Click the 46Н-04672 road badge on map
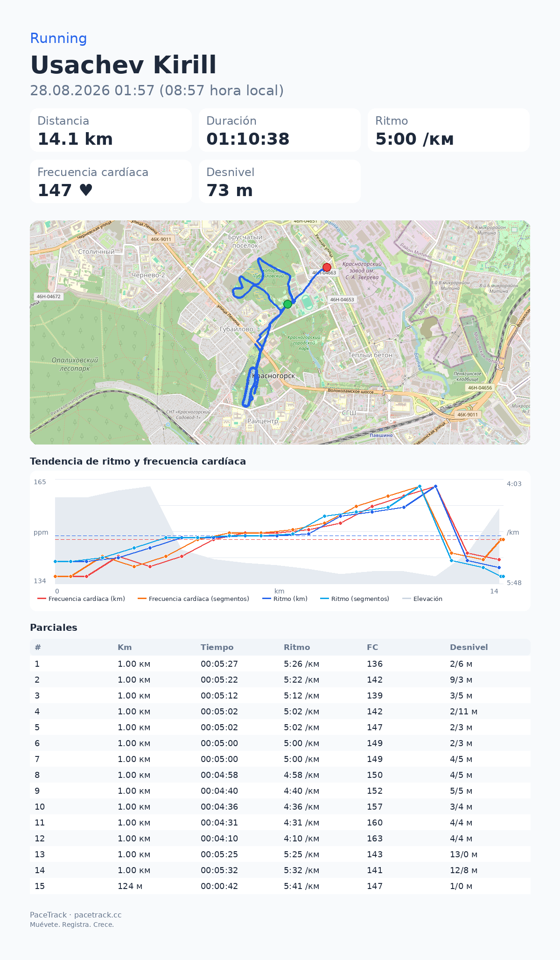This screenshot has height=960, width=560. pos(49,296)
